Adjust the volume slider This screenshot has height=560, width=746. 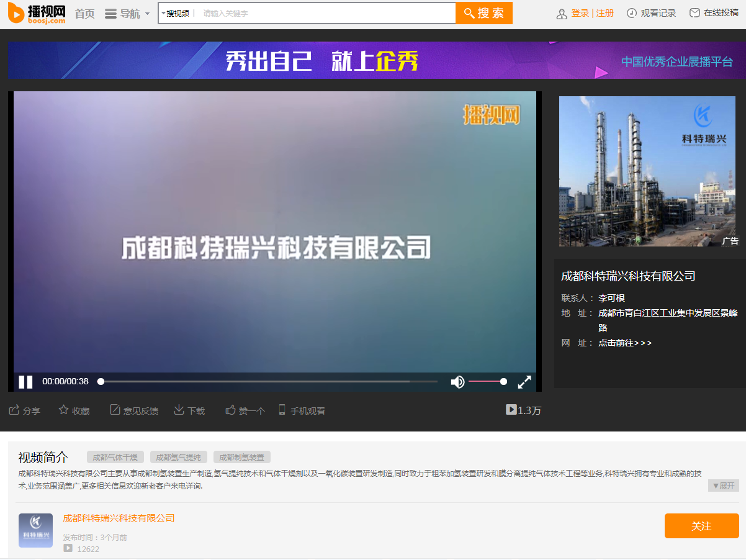(487, 382)
